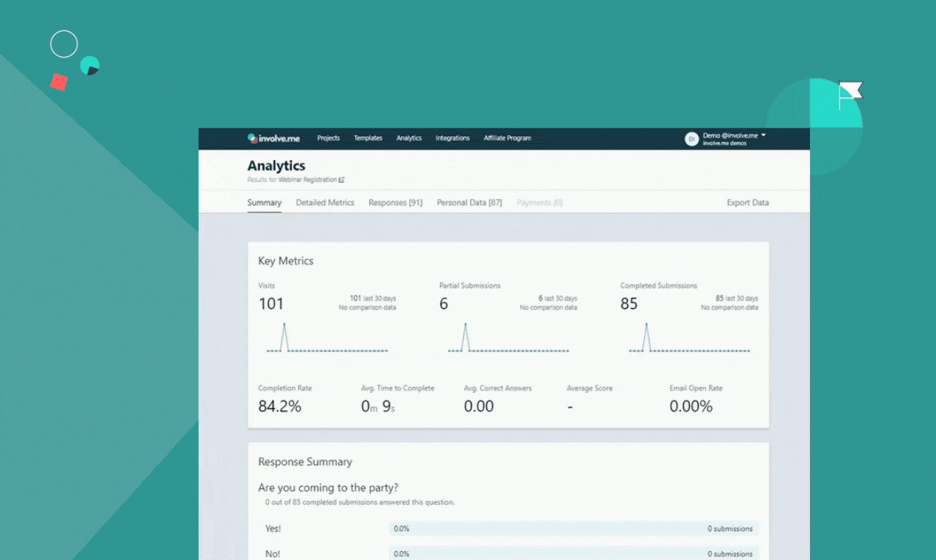
Task: Click the Yes! answer progress bar
Action: pyautogui.click(x=574, y=528)
